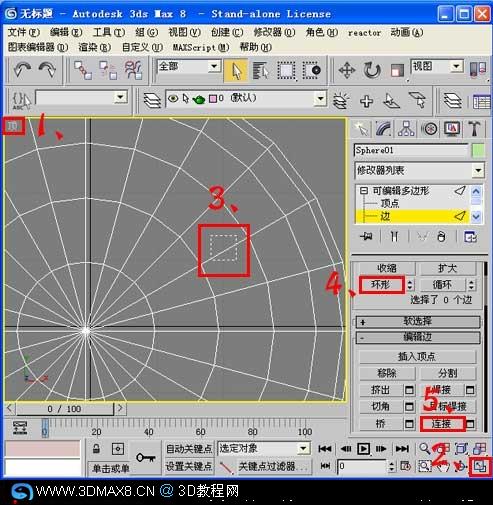Open the 渲染(R) menu
This screenshot has width=493, height=505.
tap(94, 47)
